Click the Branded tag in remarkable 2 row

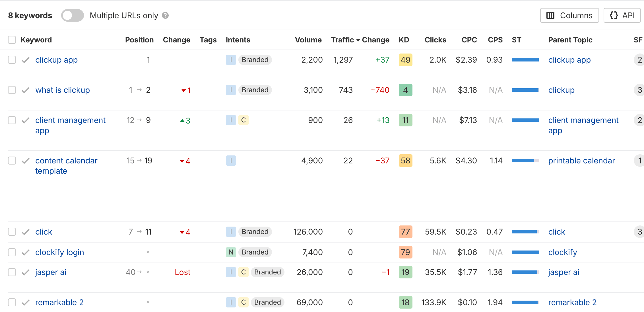pos(268,302)
